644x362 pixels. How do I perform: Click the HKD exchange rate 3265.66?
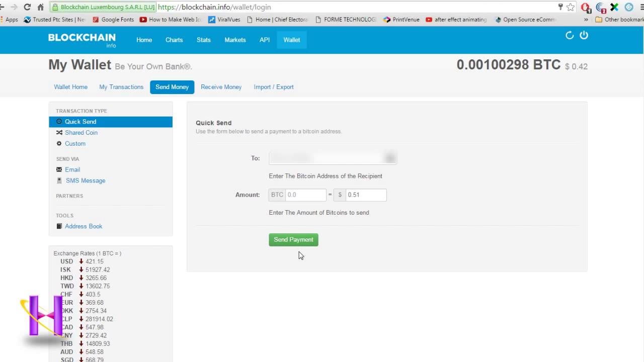(x=96, y=278)
